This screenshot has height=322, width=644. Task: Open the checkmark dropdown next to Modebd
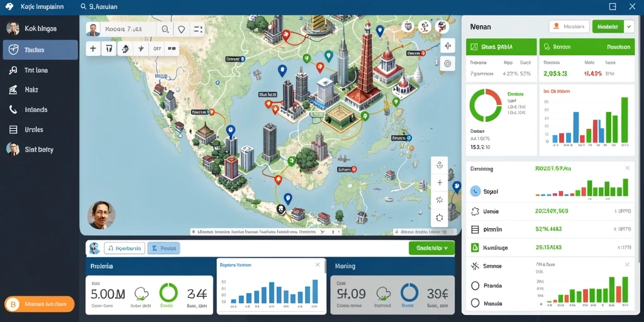[x=629, y=26]
